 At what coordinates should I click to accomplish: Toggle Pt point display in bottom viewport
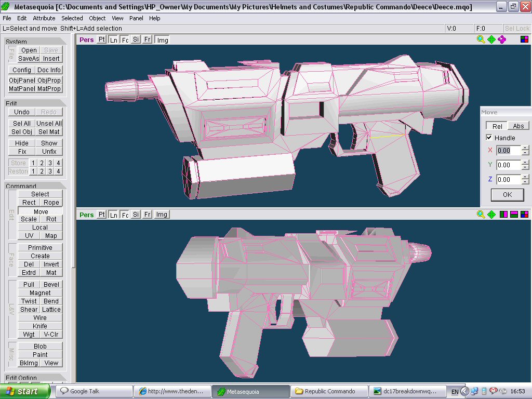click(101, 215)
